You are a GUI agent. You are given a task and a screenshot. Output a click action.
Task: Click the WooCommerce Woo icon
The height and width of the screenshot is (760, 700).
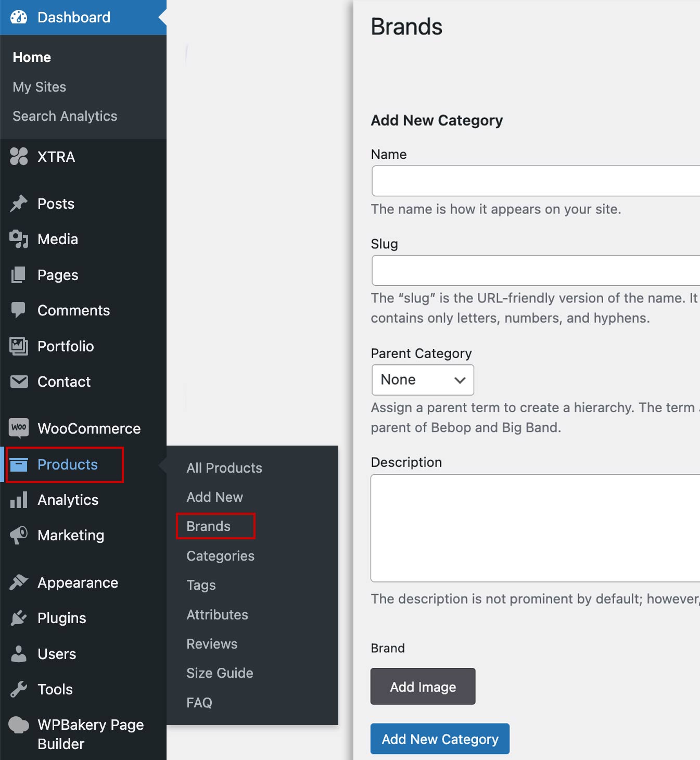coord(19,428)
